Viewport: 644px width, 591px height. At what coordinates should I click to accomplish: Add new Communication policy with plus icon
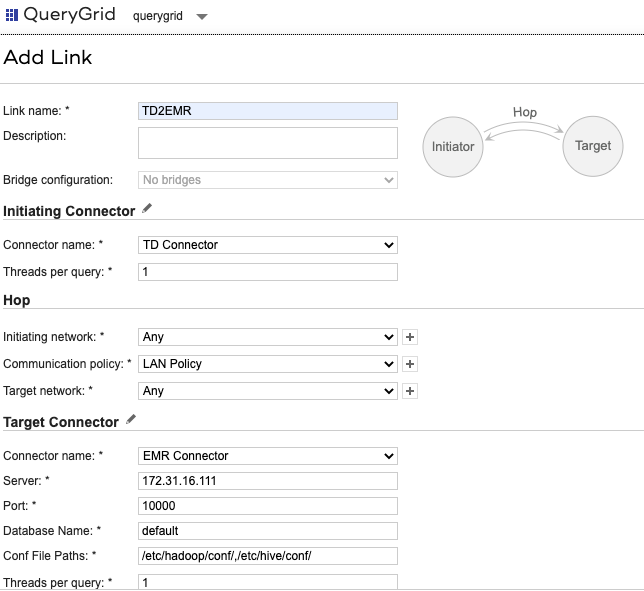(x=410, y=364)
